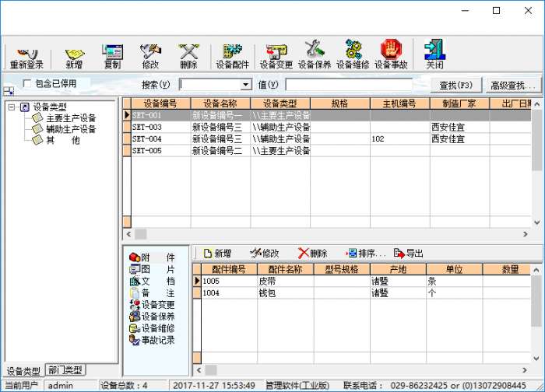Collapse the 设备类型 tree root node
The height and width of the screenshot is (392, 545).
(x=12, y=107)
